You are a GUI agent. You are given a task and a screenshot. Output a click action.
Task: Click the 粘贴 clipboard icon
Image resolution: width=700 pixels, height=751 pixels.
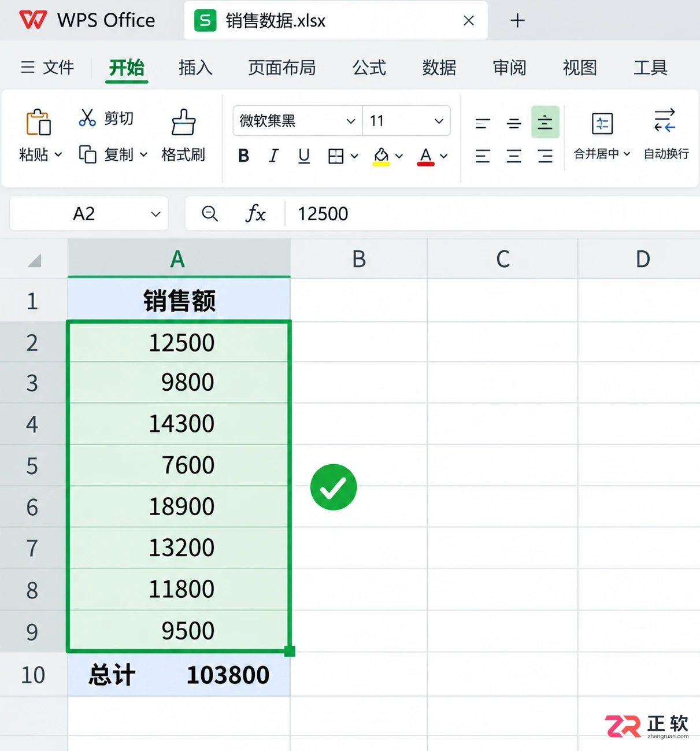(38, 122)
